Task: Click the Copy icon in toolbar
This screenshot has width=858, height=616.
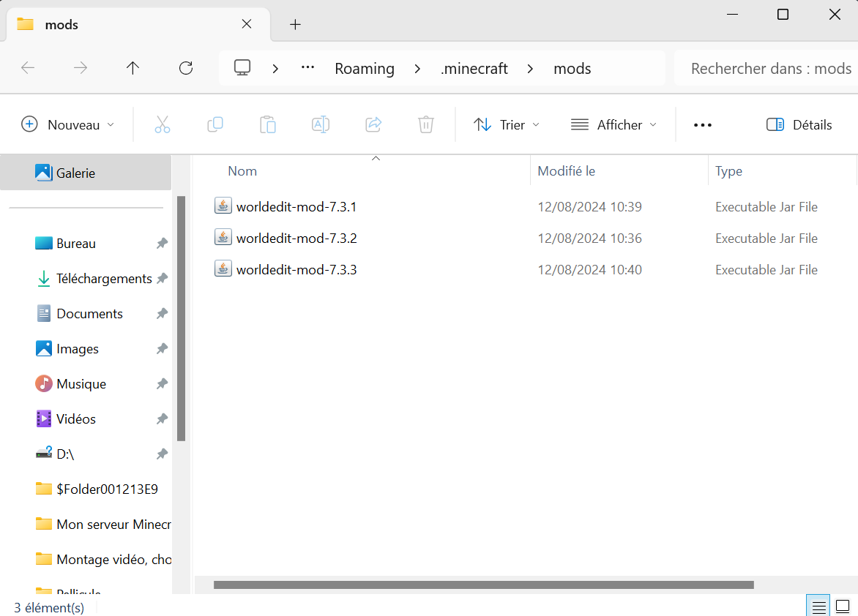Action: pyautogui.click(x=215, y=124)
